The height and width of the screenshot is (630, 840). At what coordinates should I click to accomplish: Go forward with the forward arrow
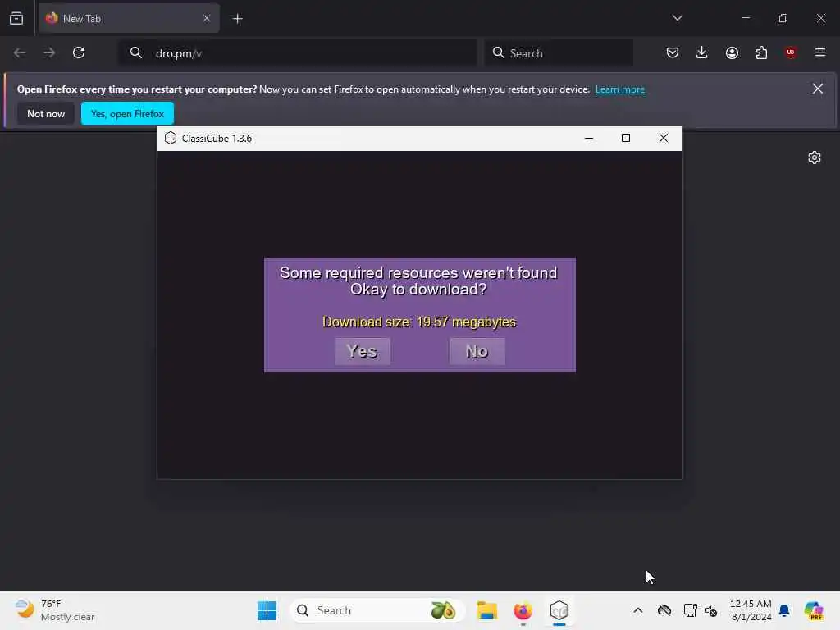[49, 52]
